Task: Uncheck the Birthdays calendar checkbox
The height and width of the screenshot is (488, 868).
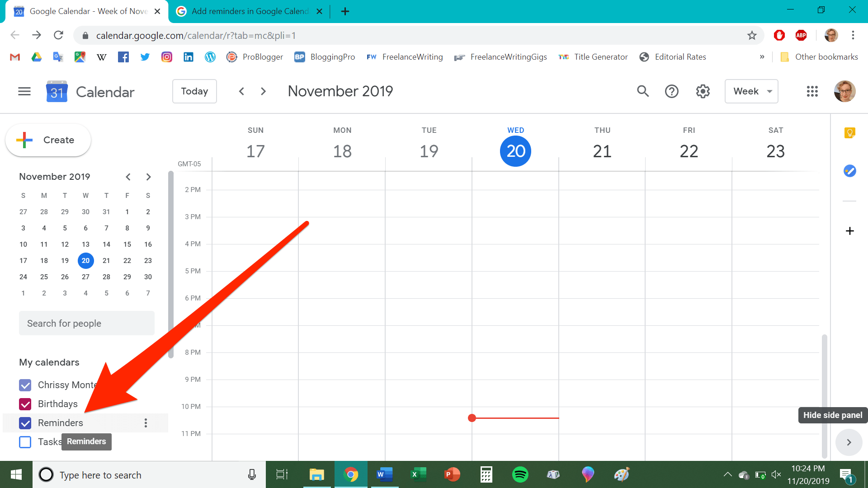Action: (25, 404)
